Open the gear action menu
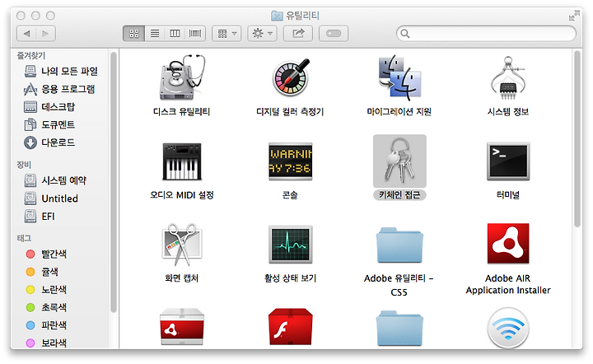 pyautogui.click(x=262, y=34)
